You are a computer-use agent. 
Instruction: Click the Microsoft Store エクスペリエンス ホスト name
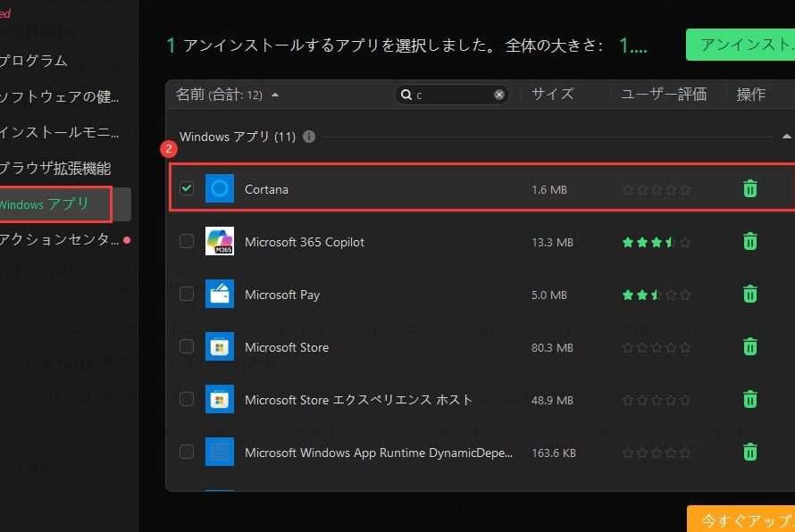[x=358, y=400]
